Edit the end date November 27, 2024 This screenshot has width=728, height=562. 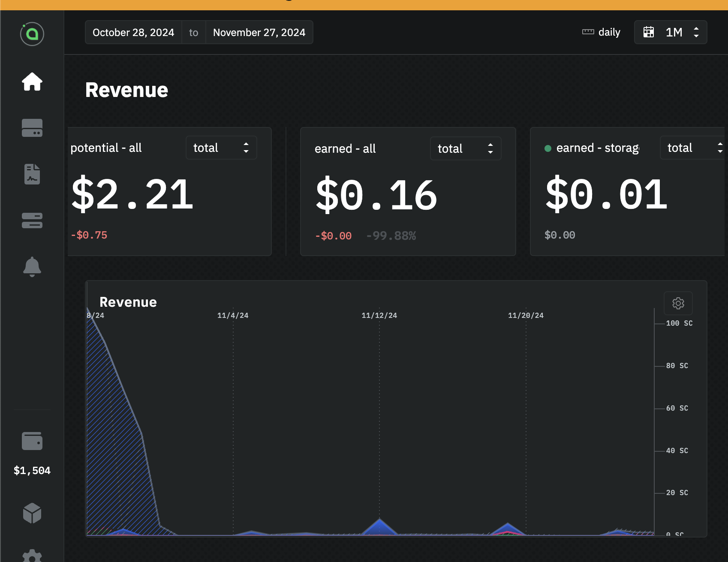tap(259, 33)
